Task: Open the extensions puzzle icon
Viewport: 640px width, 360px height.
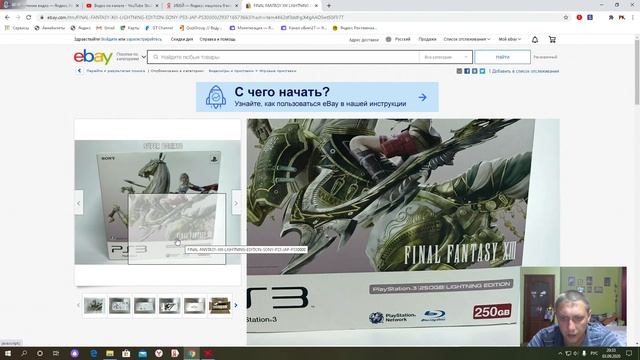Action: (x=611, y=18)
